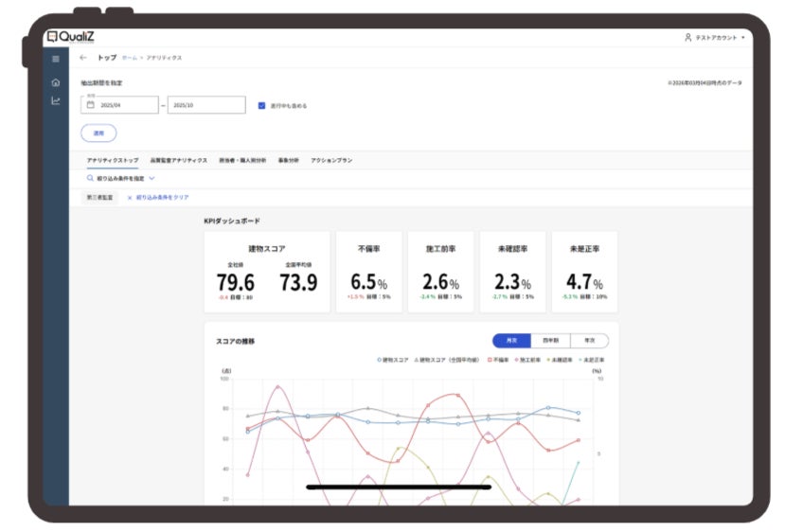This screenshot has height=532, width=785.
Task: Click the QualiZ logo
Action: point(71,37)
